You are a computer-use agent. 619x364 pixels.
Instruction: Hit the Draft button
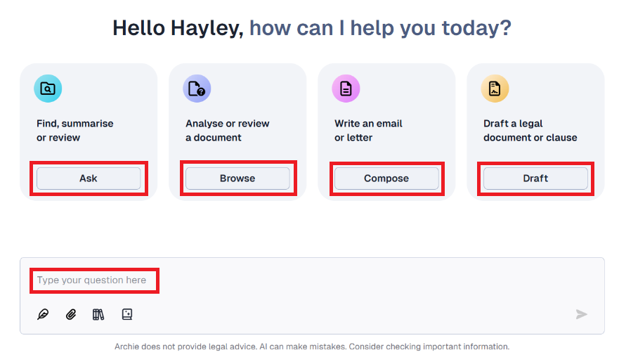[535, 178]
